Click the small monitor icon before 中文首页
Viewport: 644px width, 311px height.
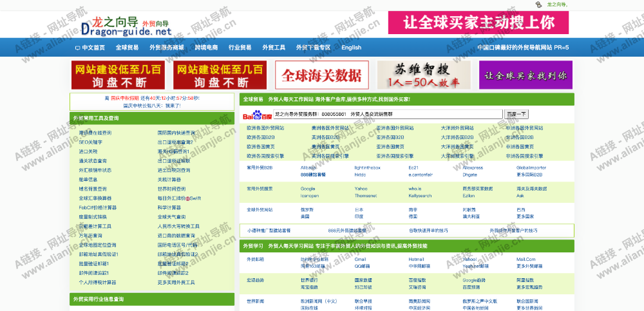click(x=78, y=48)
